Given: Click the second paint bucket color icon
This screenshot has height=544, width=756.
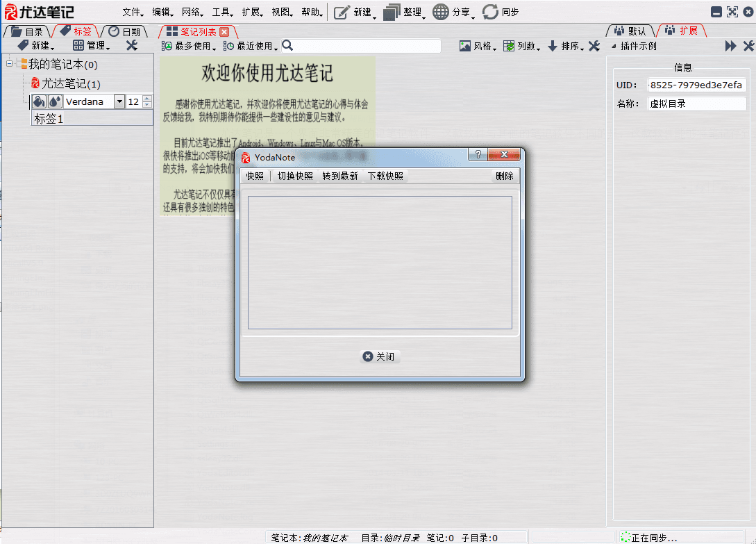Looking at the screenshot, I should (x=55, y=101).
